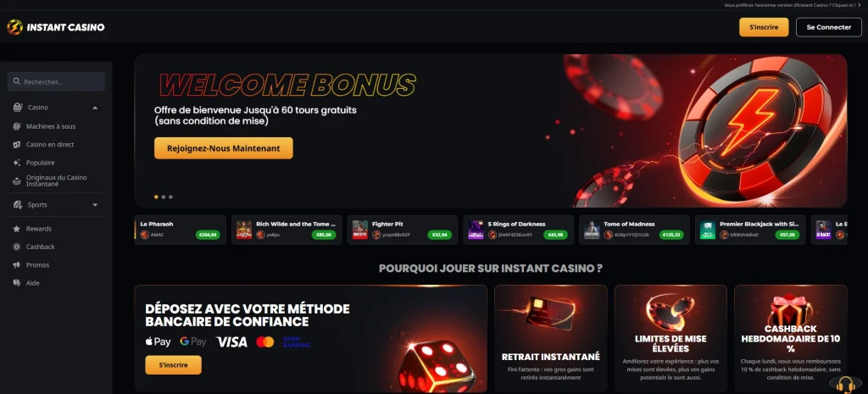Screen dimensions: 868x394
Task: Focus the Rechercher search field
Action: [56, 81]
